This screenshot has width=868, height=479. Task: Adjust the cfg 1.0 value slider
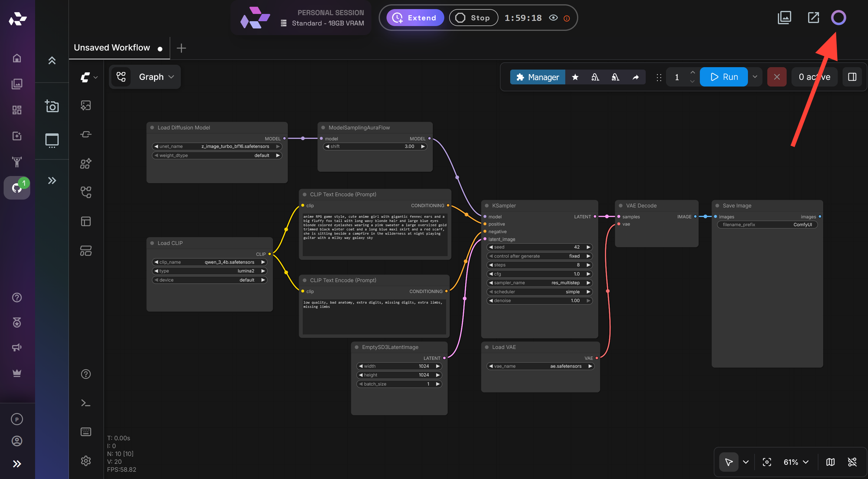[x=539, y=274]
